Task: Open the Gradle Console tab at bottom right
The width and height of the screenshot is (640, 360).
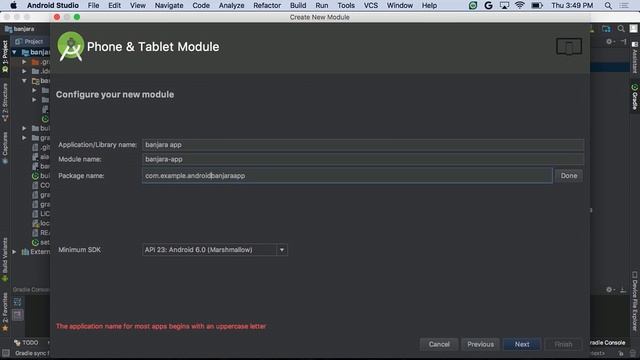Action: 607,342
